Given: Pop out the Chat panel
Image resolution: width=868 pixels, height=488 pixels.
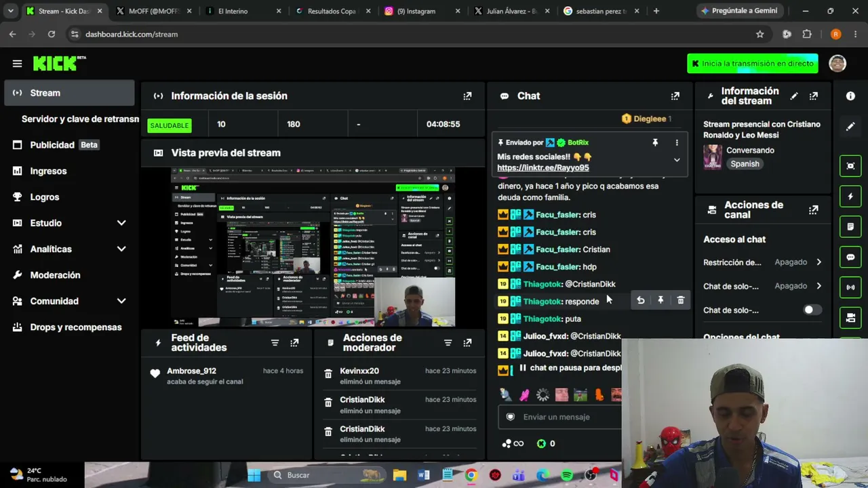Looking at the screenshot, I should tap(675, 96).
